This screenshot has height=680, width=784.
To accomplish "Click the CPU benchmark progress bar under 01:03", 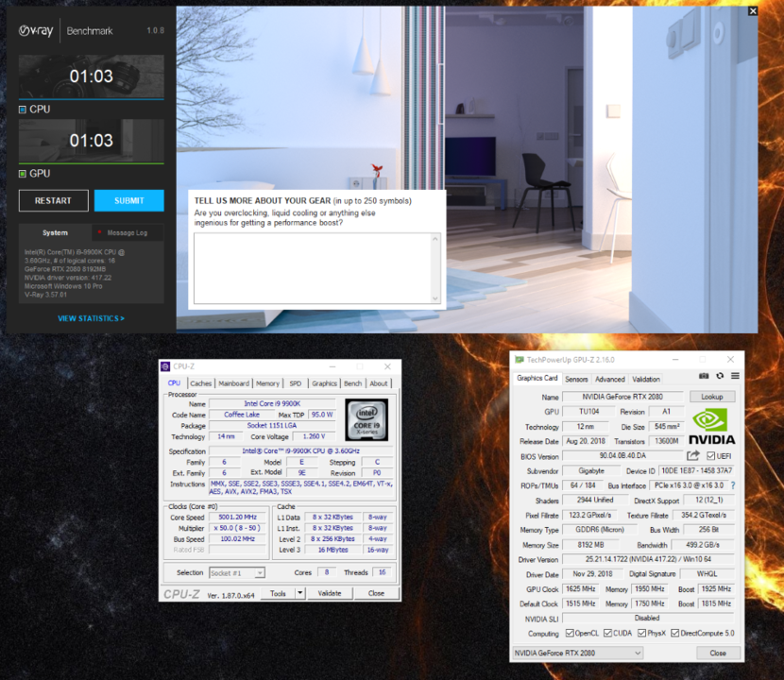I will 92,99.
